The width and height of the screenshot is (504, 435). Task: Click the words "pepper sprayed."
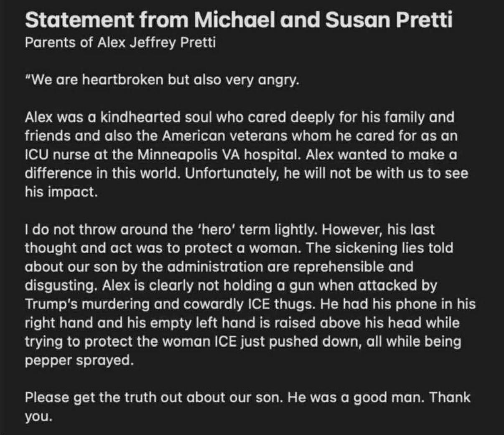pos(79,360)
